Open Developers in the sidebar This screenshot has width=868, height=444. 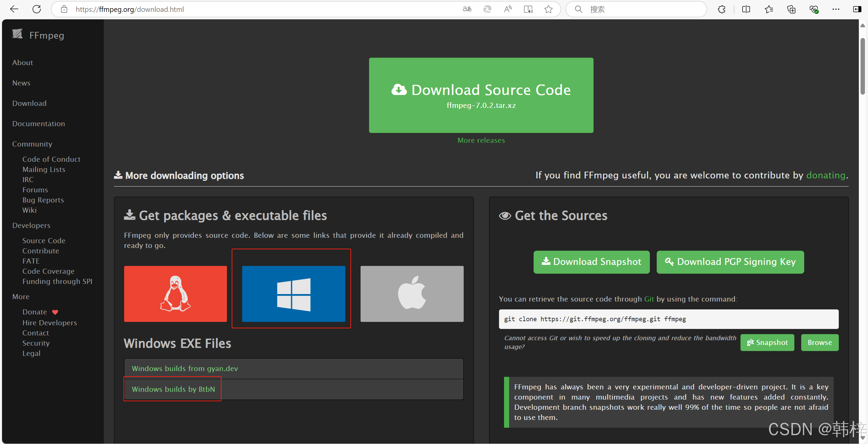[x=31, y=226]
